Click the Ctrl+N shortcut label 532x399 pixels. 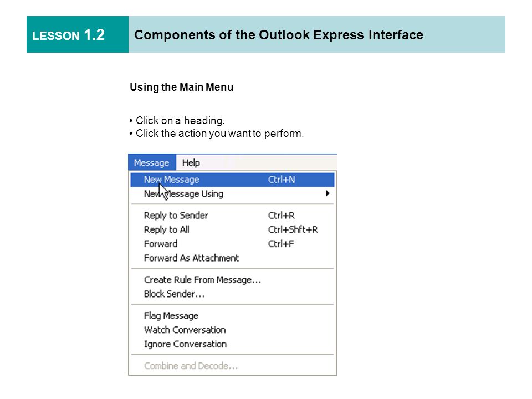click(x=282, y=180)
